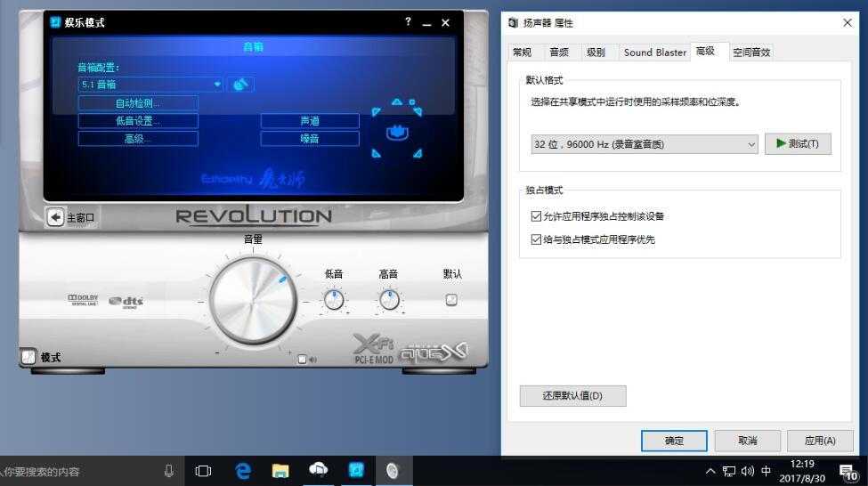Toggle the mute checkbox below the volume knob
The height and width of the screenshot is (486, 868).
303,360
